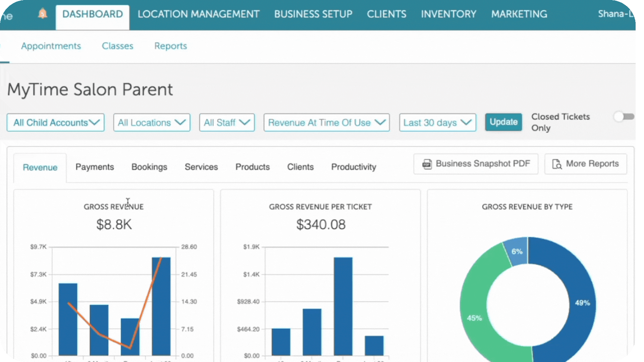Download the Business Snapshot PDF
The height and width of the screenshot is (362, 644).
(476, 164)
